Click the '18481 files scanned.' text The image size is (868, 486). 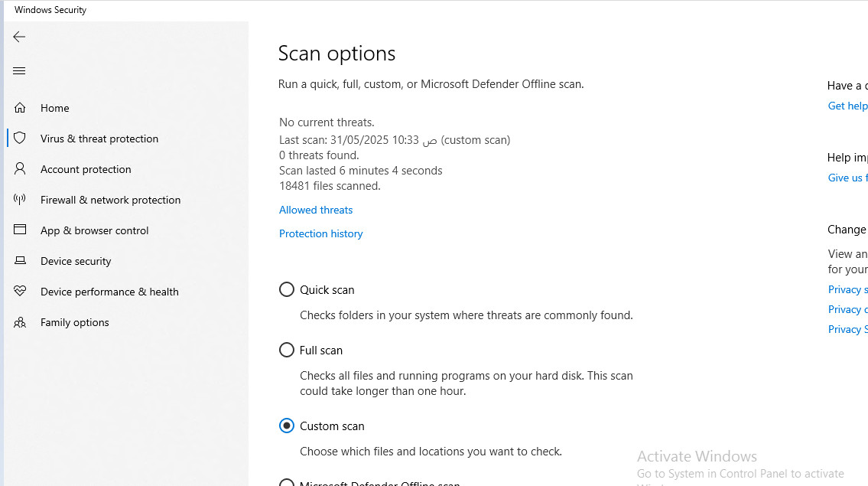330,186
